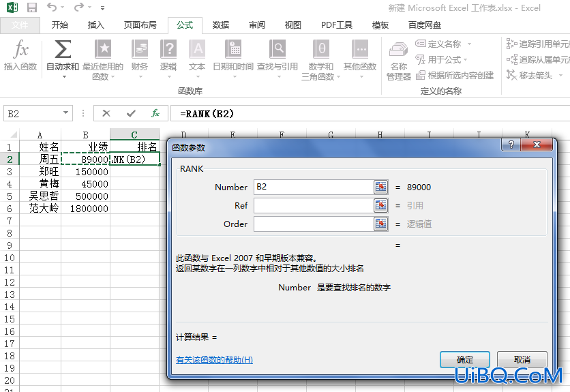Viewport: 570px width, 392px height.
Task: Select the 业绩 header cell
Action: click(x=85, y=147)
